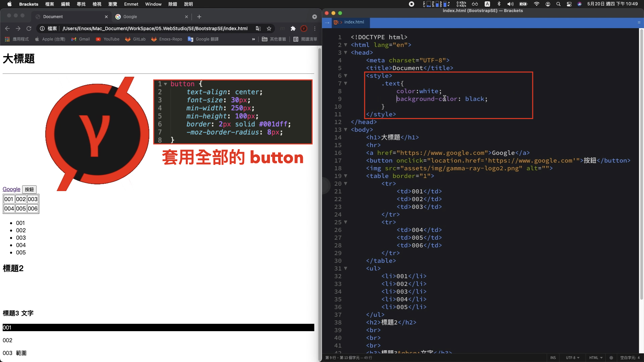
Task: Click the gamma-ray Y logo image
Action: [x=97, y=134]
